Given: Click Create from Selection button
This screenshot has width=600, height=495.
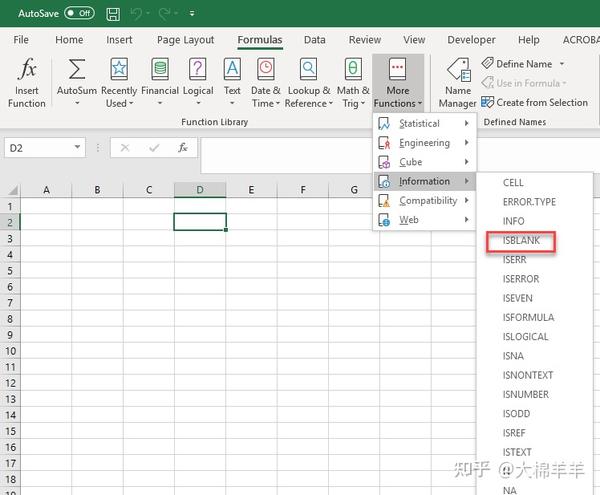Looking at the screenshot, I should click(x=535, y=103).
